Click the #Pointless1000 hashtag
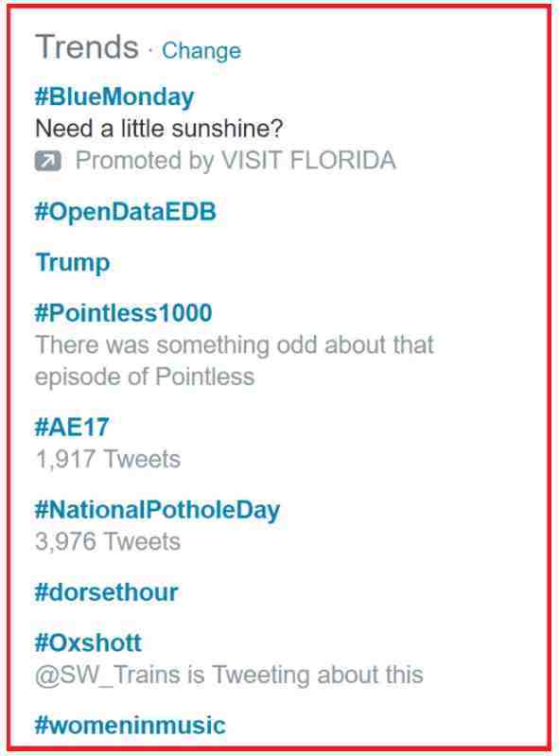Screen dimensions: 559x756 (123, 313)
